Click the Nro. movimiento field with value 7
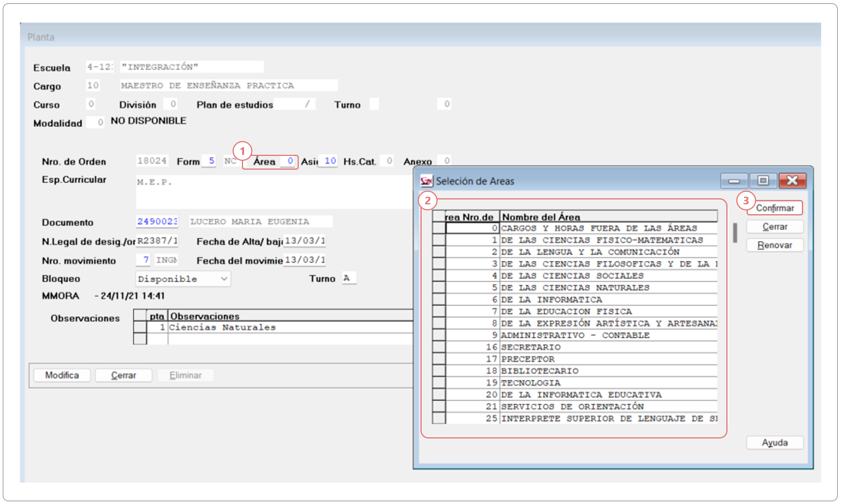 tap(144, 259)
